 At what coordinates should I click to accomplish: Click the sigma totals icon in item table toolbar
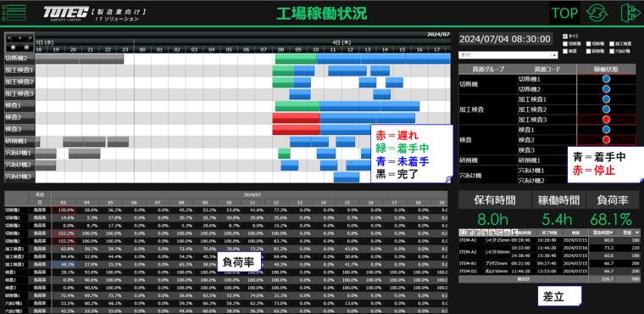(x=514, y=233)
